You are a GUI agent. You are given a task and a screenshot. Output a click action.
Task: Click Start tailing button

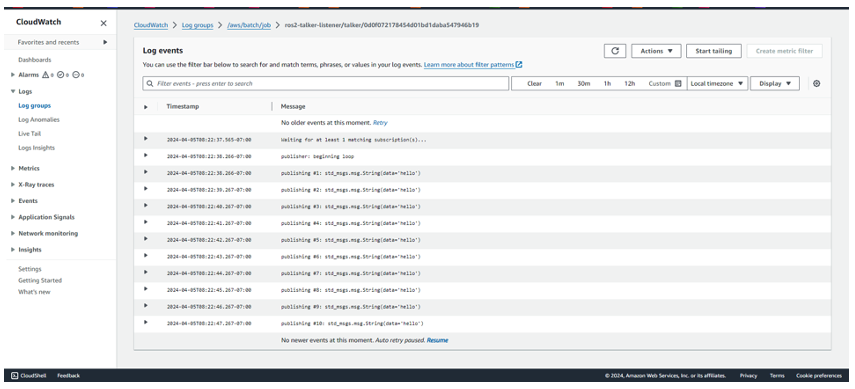(x=713, y=51)
